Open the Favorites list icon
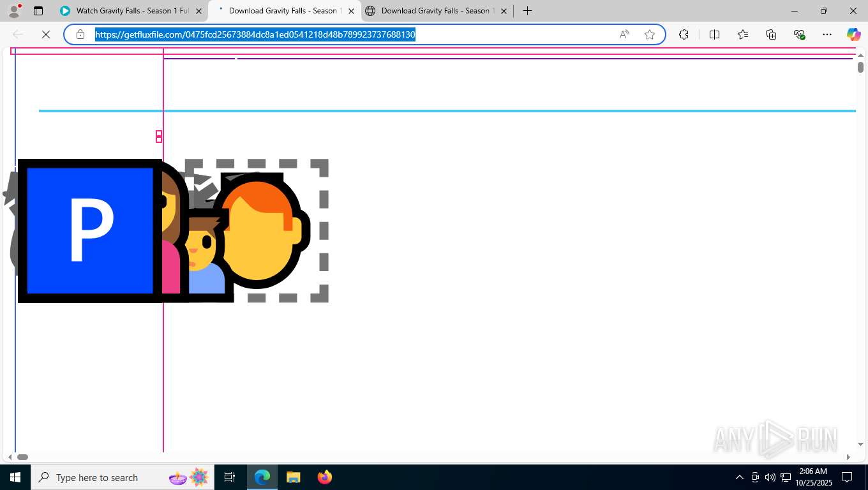The image size is (868, 490). tap(743, 34)
